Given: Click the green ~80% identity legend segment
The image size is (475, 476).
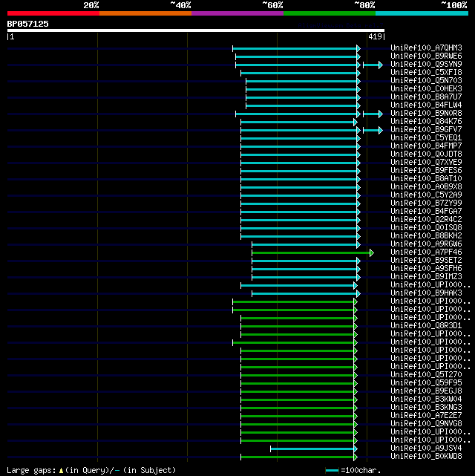Looking at the screenshot, I should (x=330, y=13).
